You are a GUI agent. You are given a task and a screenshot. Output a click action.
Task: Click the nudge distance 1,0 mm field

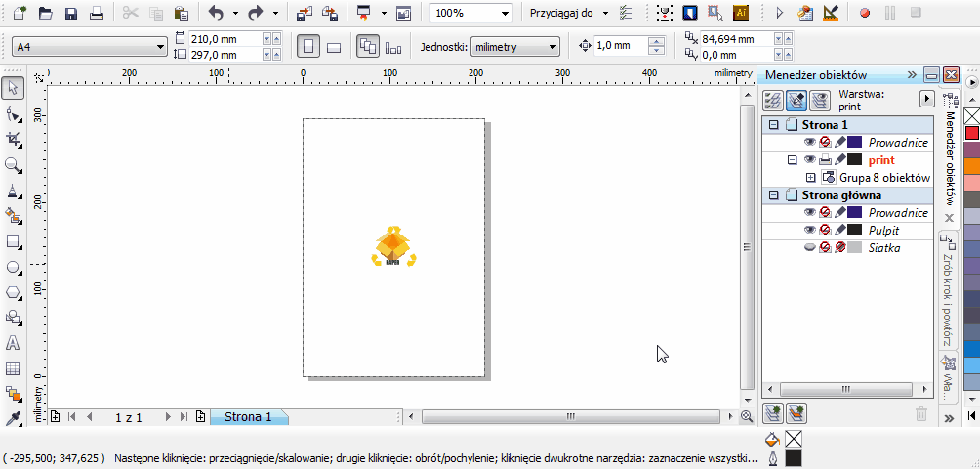click(x=621, y=46)
